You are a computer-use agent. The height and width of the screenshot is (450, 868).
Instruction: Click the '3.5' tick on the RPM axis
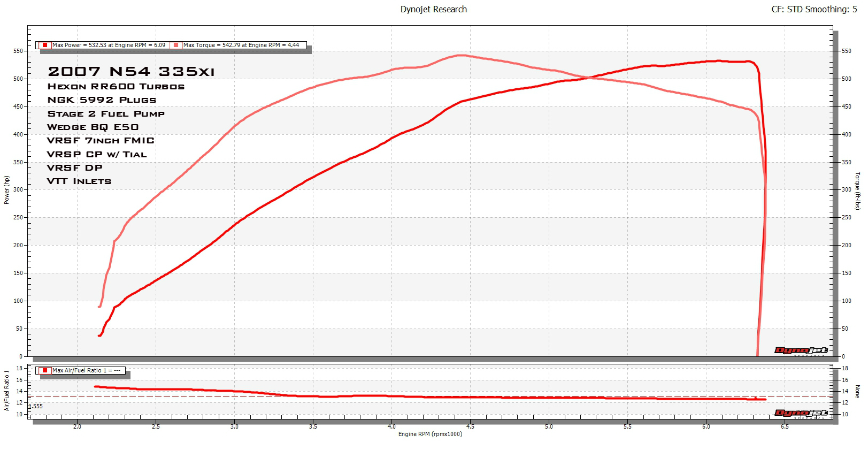pyautogui.click(x=313, y=426)
